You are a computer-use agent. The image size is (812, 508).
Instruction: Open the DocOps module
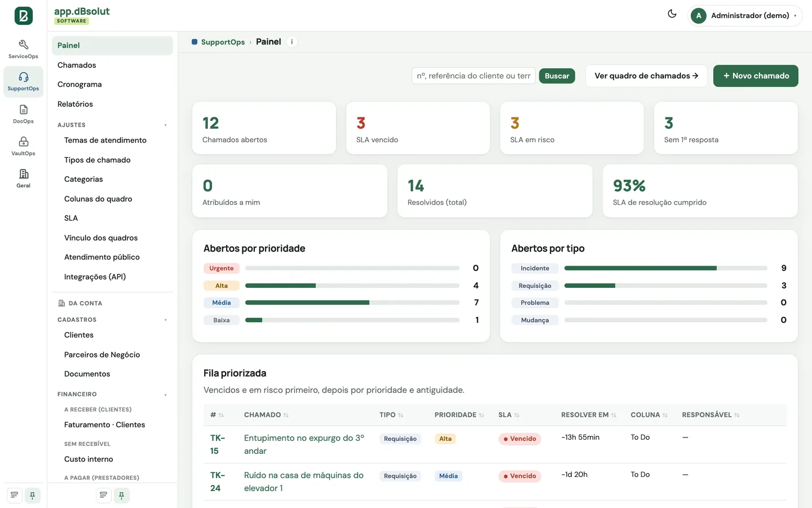(x=23, y=114)
